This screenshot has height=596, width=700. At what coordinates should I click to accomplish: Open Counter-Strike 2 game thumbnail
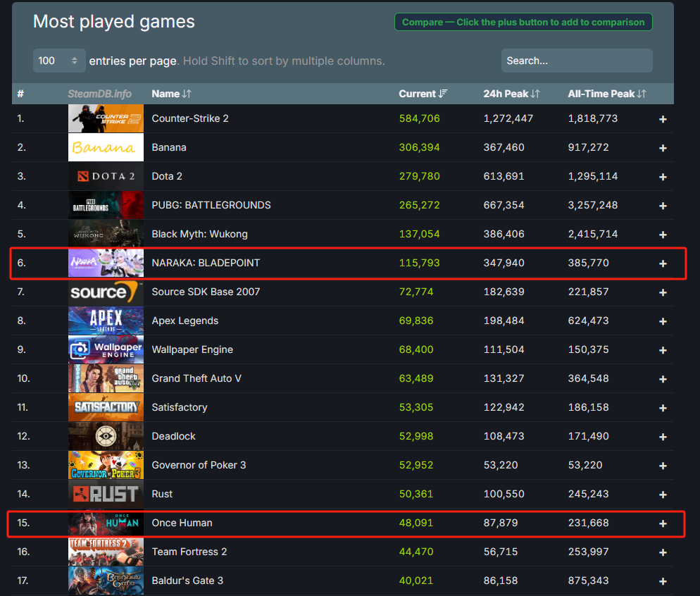[x=106, y=118]
